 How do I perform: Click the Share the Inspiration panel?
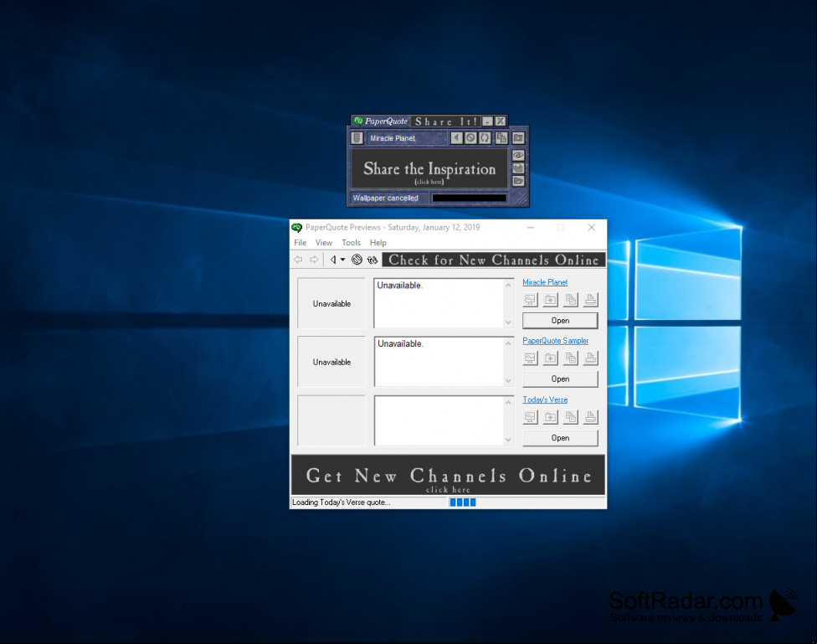pyautogui.click(x=429, y=169)
